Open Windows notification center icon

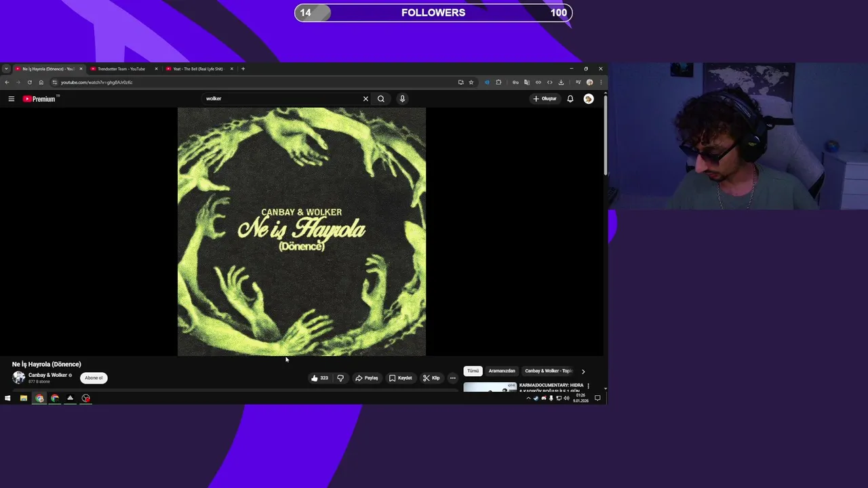pos(597,399)
